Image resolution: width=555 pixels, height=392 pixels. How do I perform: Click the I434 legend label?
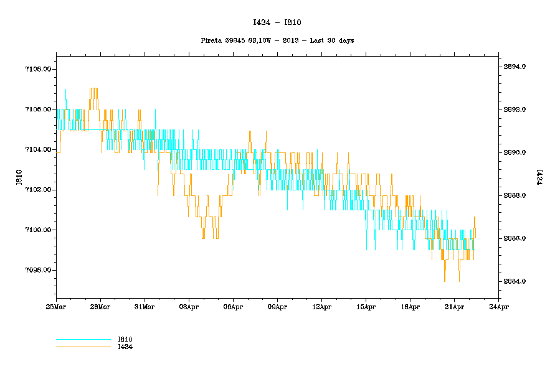(x=125, y=347)
